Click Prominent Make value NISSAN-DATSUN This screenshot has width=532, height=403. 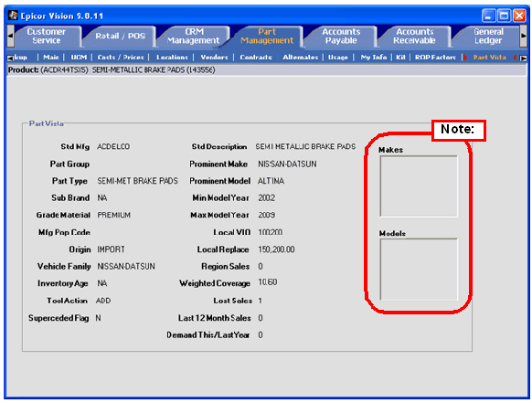[287, 164]
